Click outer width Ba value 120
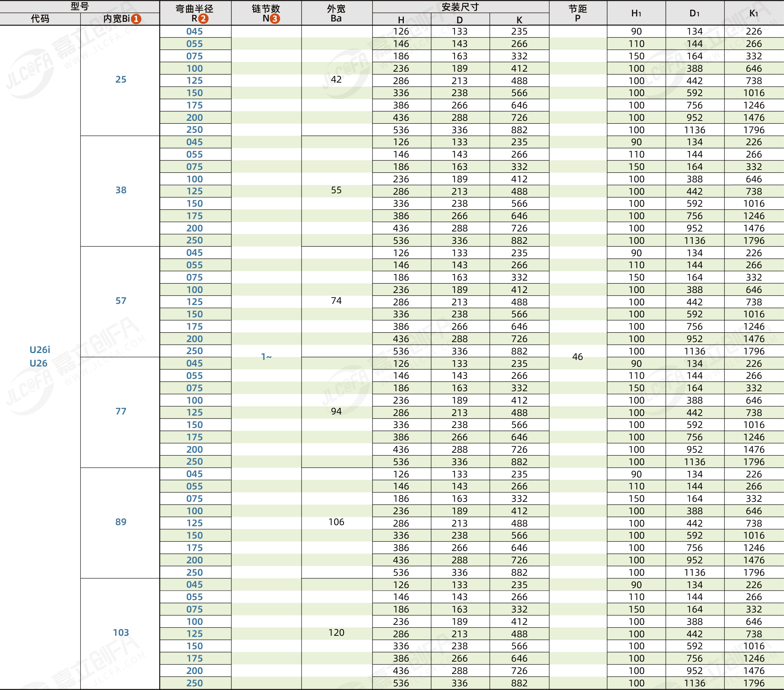Image resolution: width=784 pixels, height=690 pixels. (x=336, y=632)
